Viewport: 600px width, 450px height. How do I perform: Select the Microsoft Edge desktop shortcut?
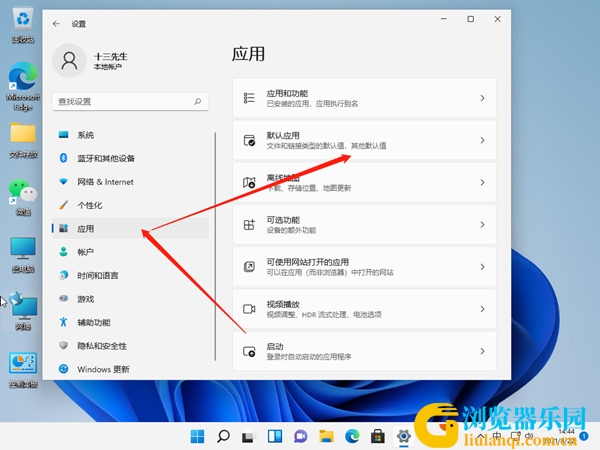click(23, 86)
